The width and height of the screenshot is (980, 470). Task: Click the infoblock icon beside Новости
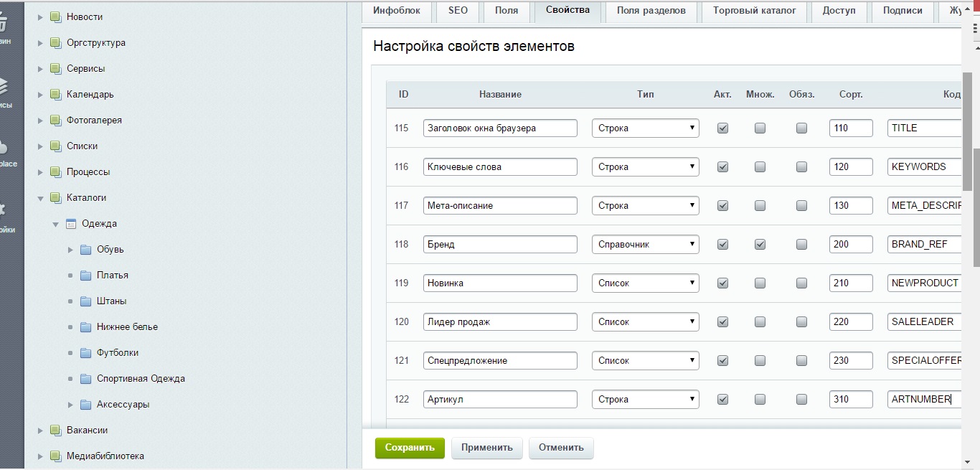coord(56,17)
